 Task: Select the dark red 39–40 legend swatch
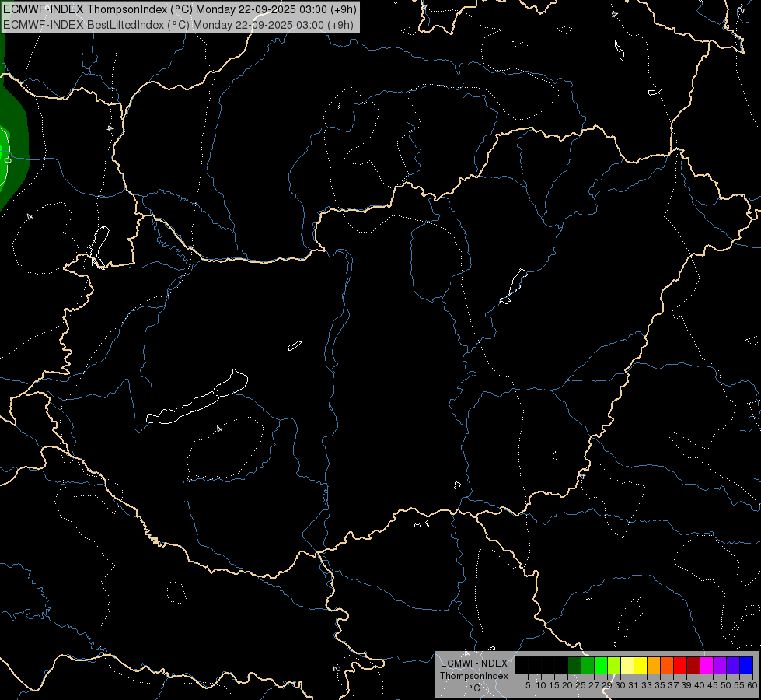click(x=693, y=665)
